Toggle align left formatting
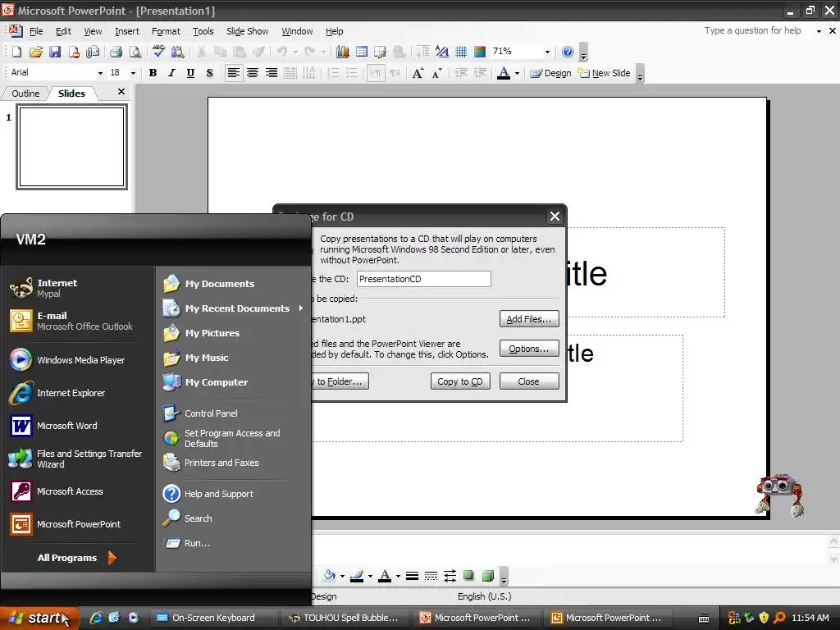Viewport: 840px width, 630px height. tap(233, 73)
